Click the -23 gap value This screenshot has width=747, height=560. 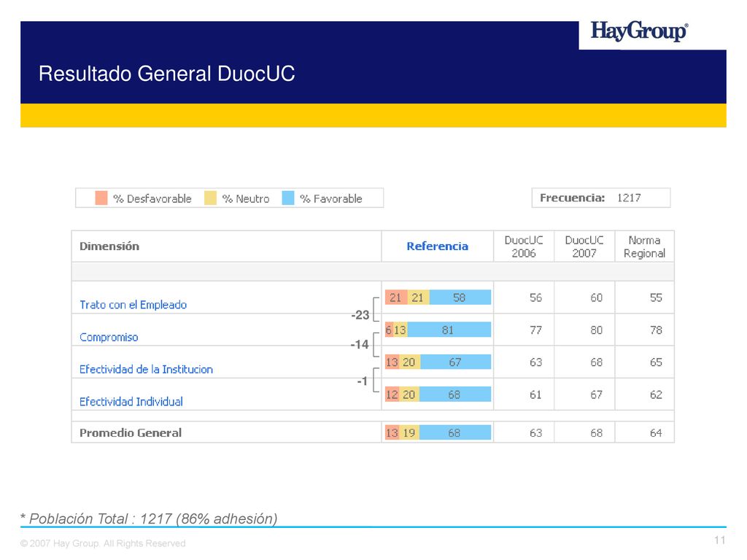click(360, 315)
